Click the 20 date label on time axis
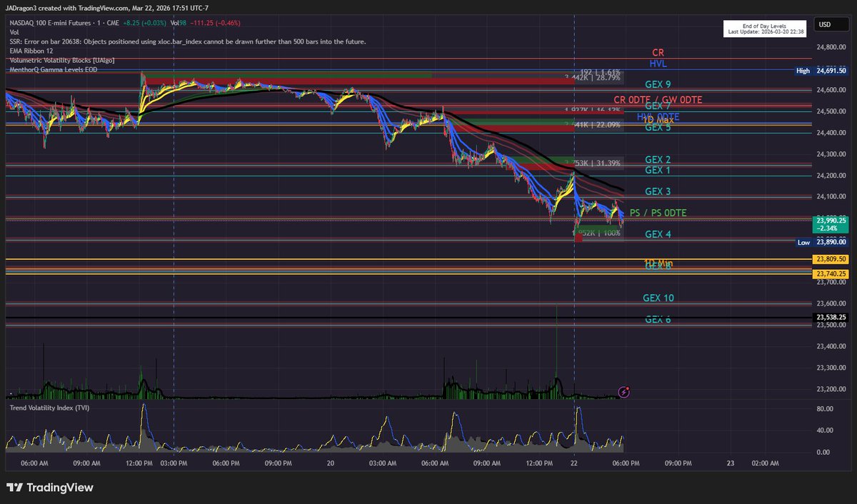This screenshot has height=504, width=857. pyautogui.click(x=331, y=463)
